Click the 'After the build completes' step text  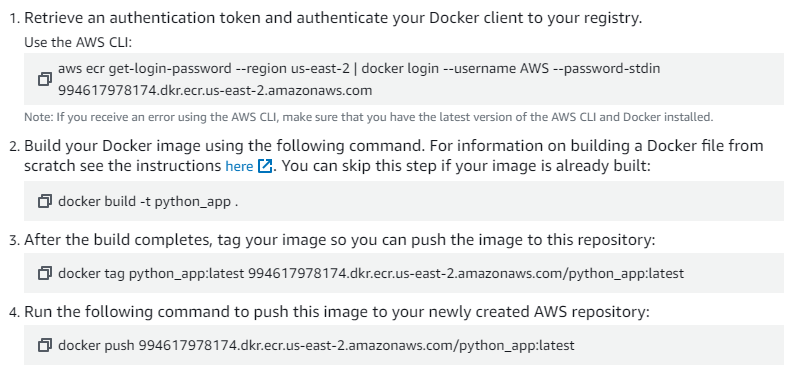coord(339,240)
